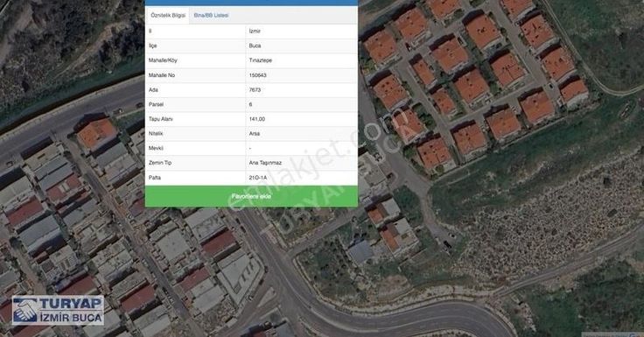The image size is (644, 337).
Task: Select the Mahalle/Köy value Tınaztepe
Action: (261, 60)
